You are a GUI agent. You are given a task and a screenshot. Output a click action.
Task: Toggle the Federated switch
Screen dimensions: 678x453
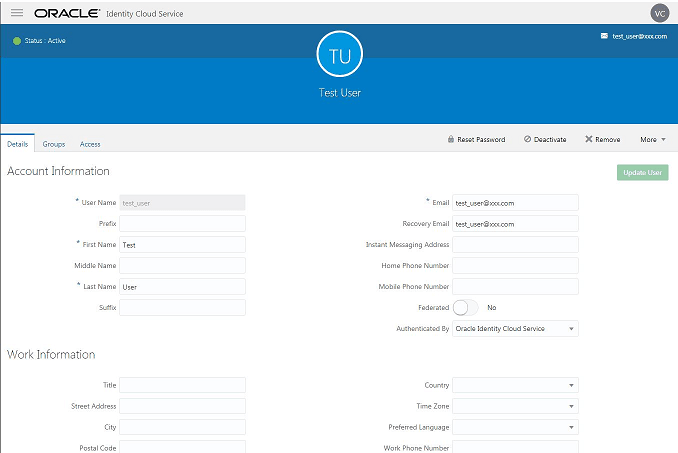point(466,308)
